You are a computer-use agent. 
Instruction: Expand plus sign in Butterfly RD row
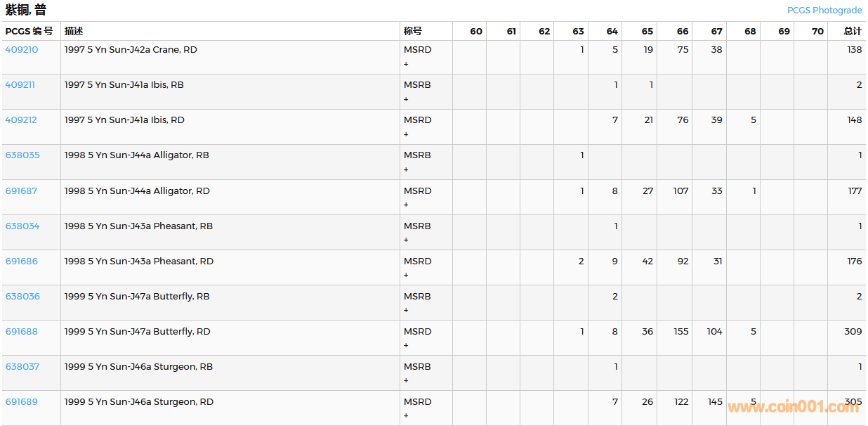[406, 345]
